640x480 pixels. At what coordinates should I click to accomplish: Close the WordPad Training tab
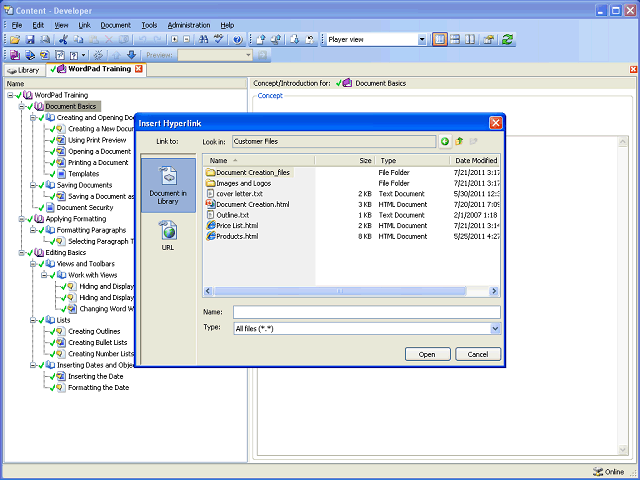tap(139, 69)
